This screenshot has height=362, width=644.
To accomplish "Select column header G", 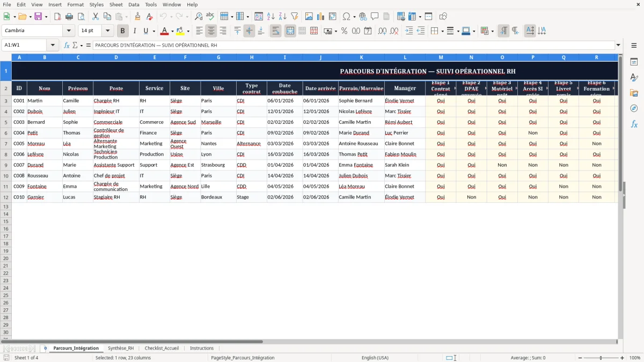I will click(218, 57).
